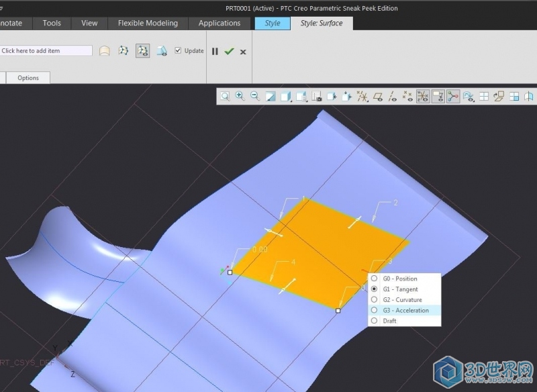Open the View Manager icon with camera
The image size is (537, 392).
pyautogui.click(x=316, y=97)
